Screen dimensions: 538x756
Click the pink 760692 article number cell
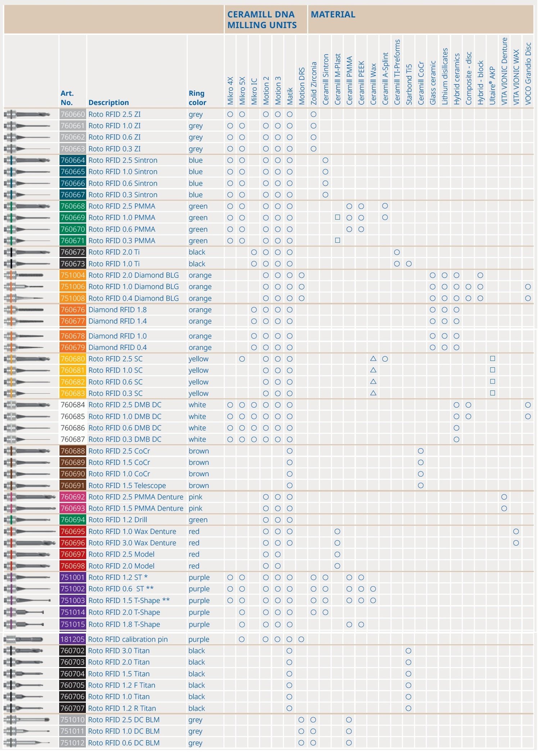click(73, 497)
